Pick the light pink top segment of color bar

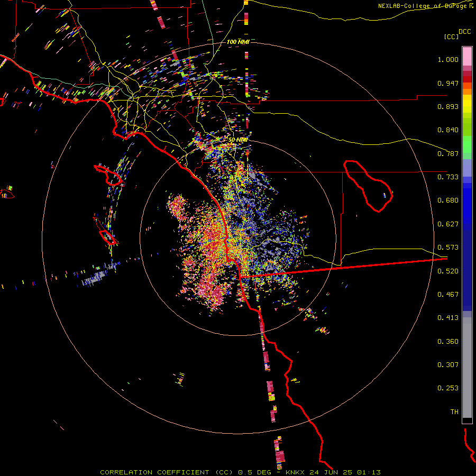pyautogui.click(x=467, y=56)
